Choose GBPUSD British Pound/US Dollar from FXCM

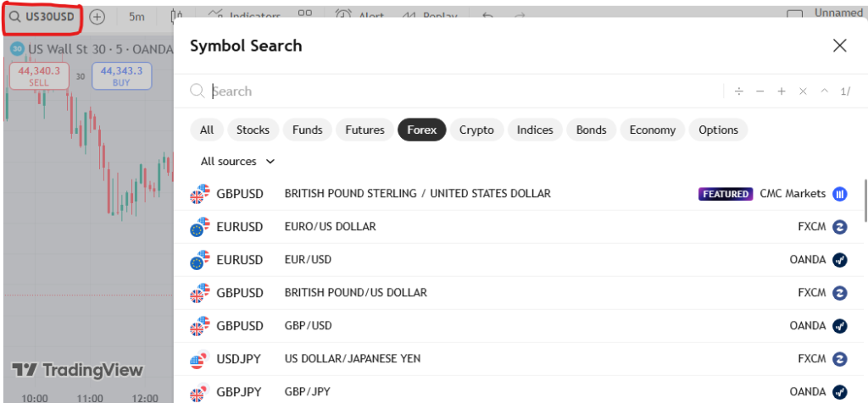(518, 292)
